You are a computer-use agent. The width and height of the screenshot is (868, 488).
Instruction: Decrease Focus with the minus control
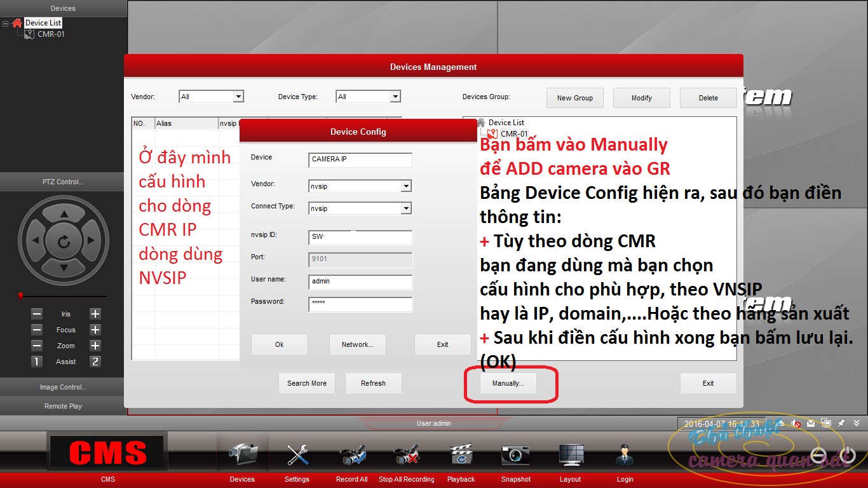click(36, 330)
